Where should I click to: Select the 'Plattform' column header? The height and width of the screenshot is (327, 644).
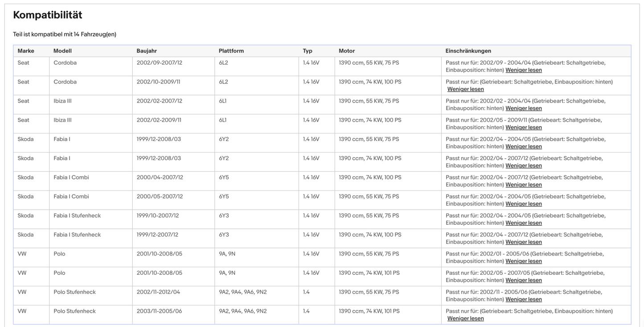(231, 51)
